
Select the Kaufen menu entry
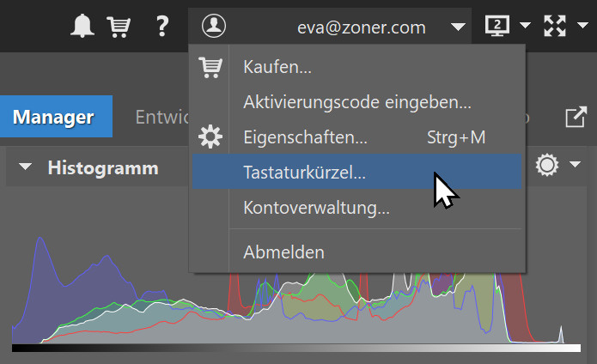pos(277,67)
